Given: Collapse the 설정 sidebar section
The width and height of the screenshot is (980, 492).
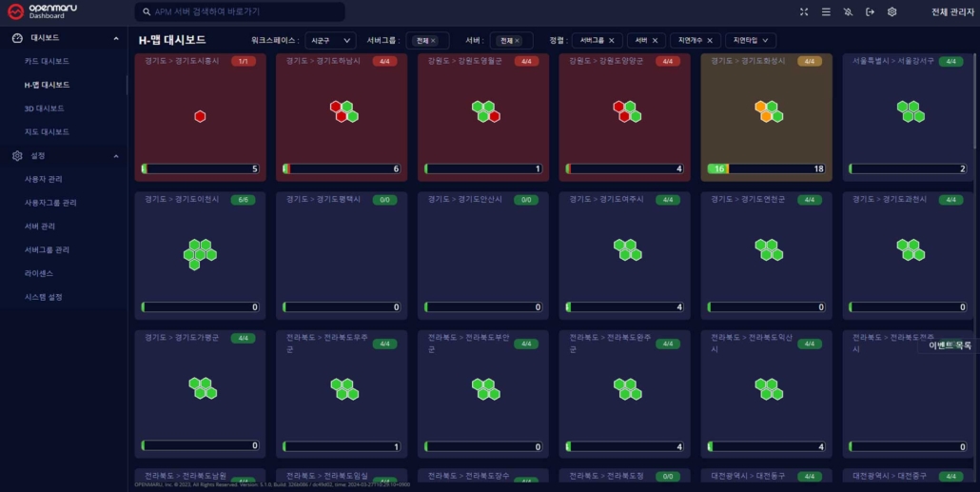Looking at the screenshot, I should point(116,155).
